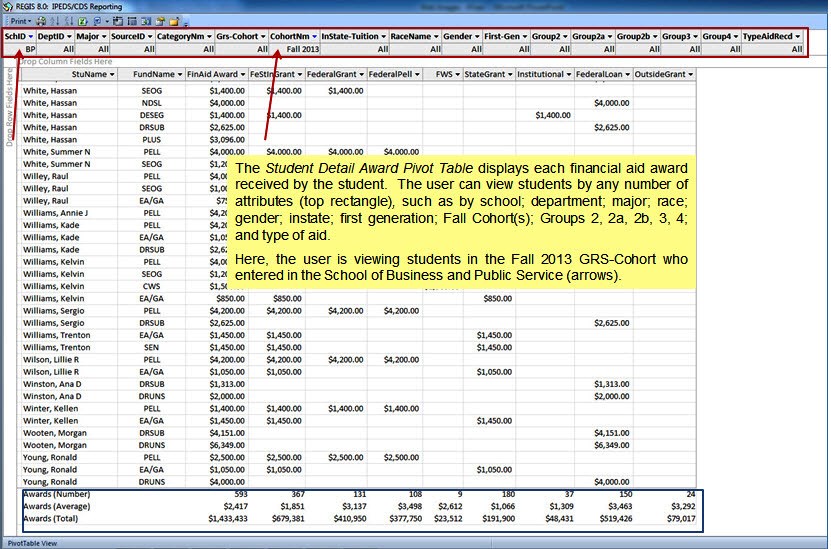The height and width of the screenshot is (549, 831).
Task: Click the 'NDSL' fund name cell
Action: pyautogui.click(x=152, y=103)
